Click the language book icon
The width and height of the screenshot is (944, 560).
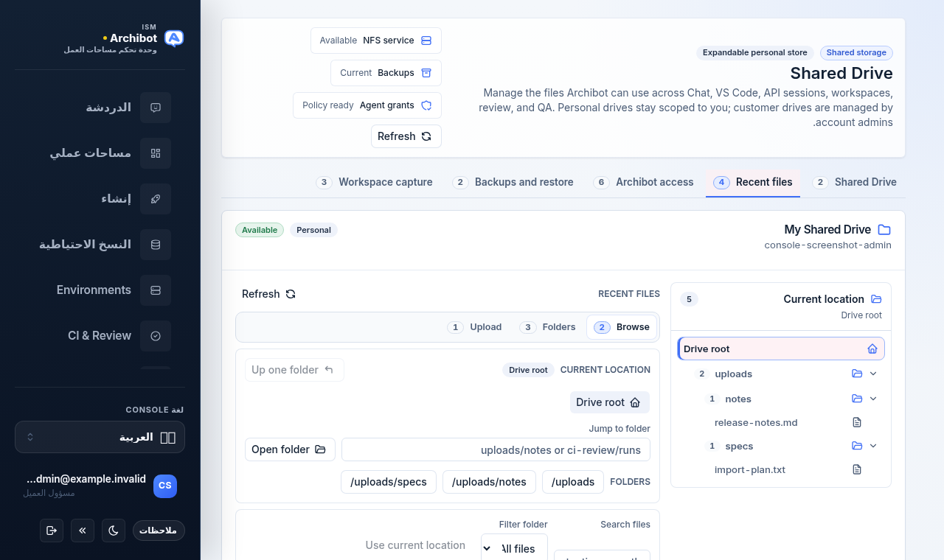[x=167, y=438]
